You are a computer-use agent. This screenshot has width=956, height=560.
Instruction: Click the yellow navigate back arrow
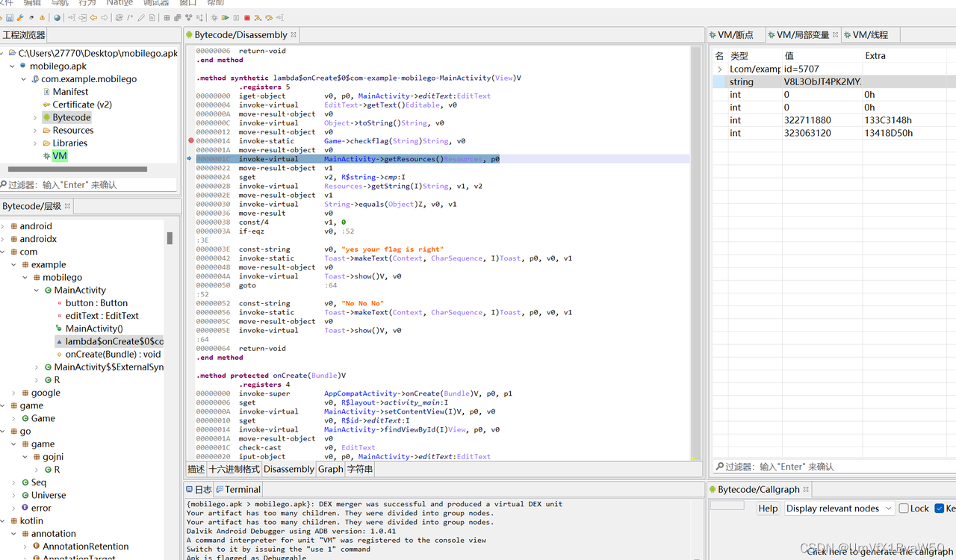pos(93,17)
